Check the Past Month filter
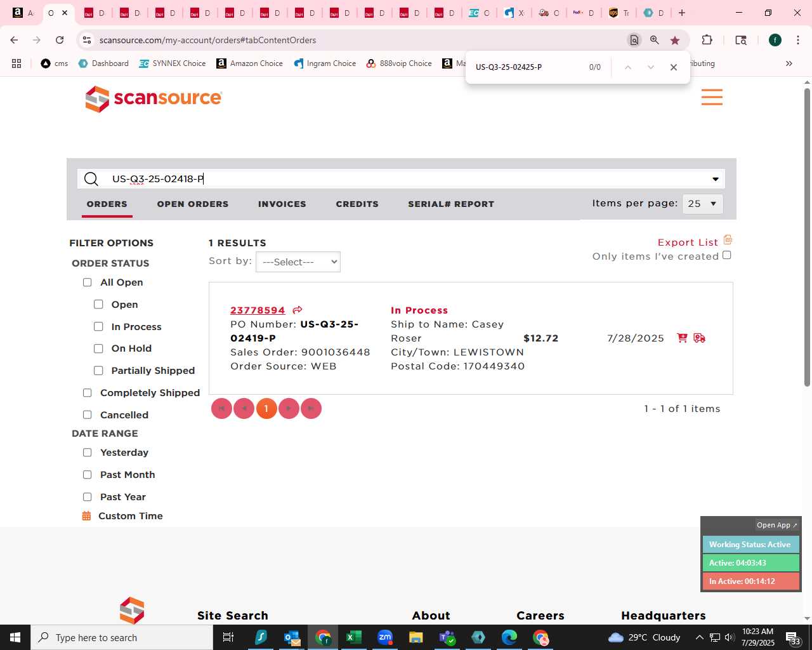Image resolution: width=812 pixels, height=650 pixels. click(x=88, y=475)
